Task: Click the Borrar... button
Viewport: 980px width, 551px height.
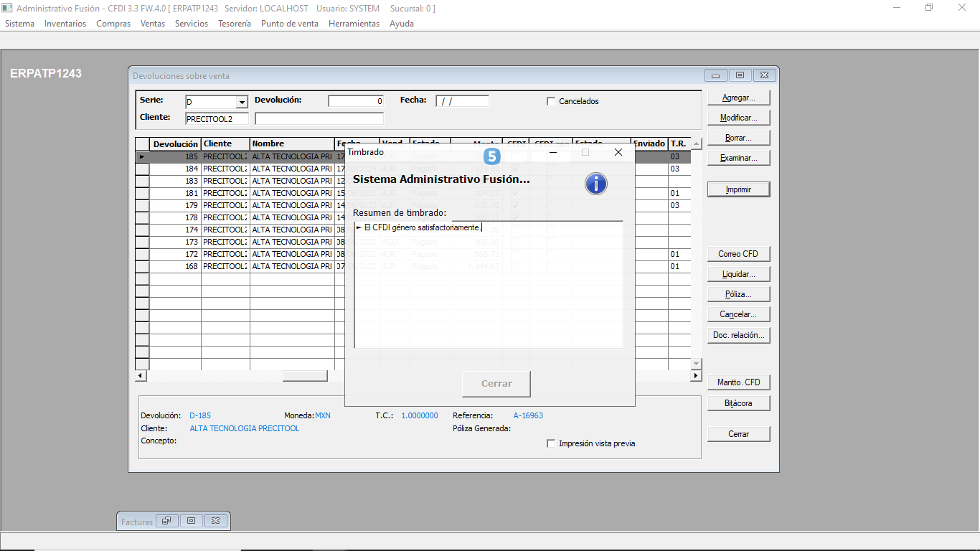Action: [738, 138]
